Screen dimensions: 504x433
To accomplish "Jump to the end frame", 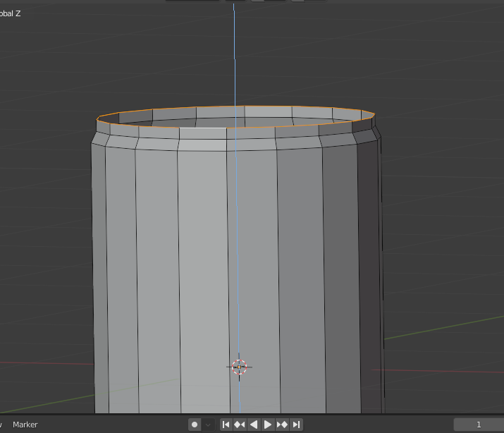I will [296, 425].
